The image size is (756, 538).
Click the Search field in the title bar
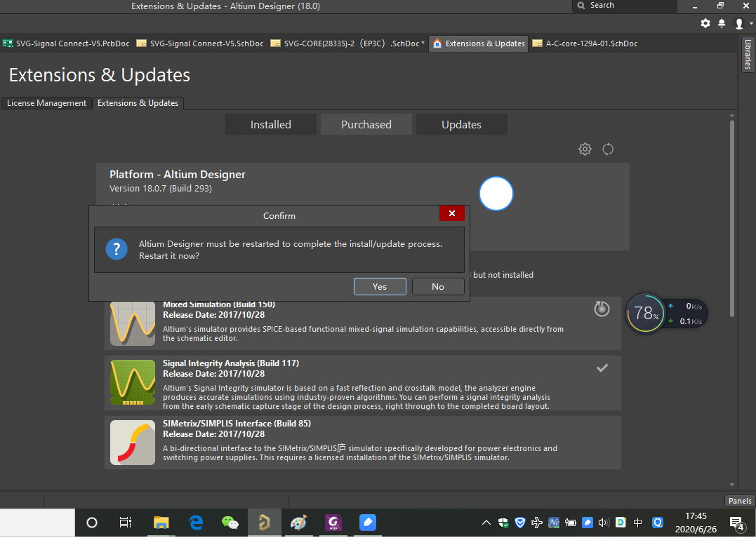(x=625, y=6)
